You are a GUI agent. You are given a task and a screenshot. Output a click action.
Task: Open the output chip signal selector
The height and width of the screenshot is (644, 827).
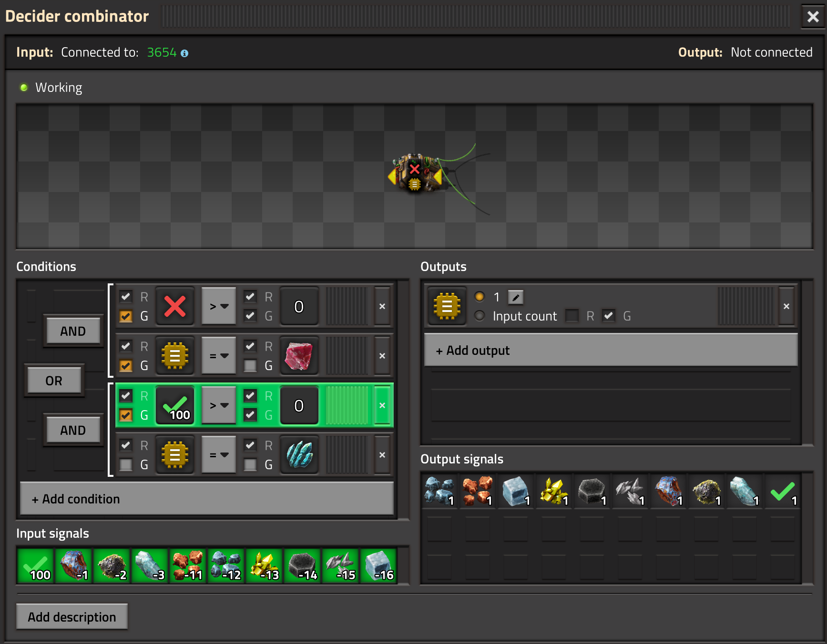(447, 306)
